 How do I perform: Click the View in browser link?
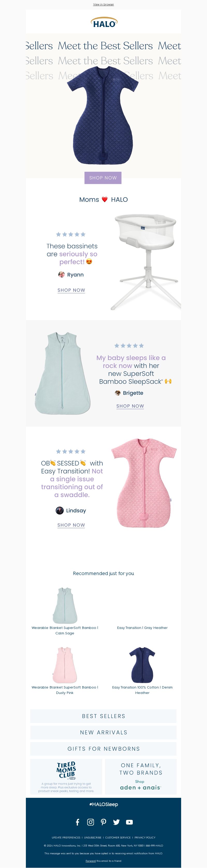pos(103,4)
